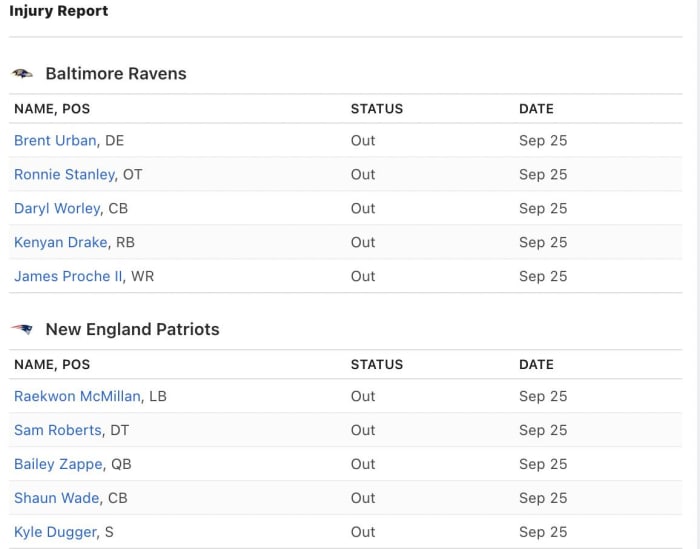Click the Daryl Worley link
Viewport: 700px width, 549px height.
click(x=57, y=208)
